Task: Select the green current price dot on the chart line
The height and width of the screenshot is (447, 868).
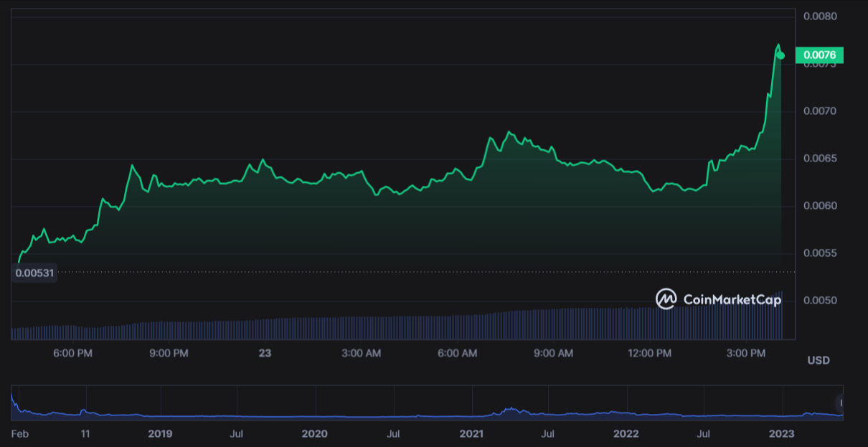Action: pos(780,55)
